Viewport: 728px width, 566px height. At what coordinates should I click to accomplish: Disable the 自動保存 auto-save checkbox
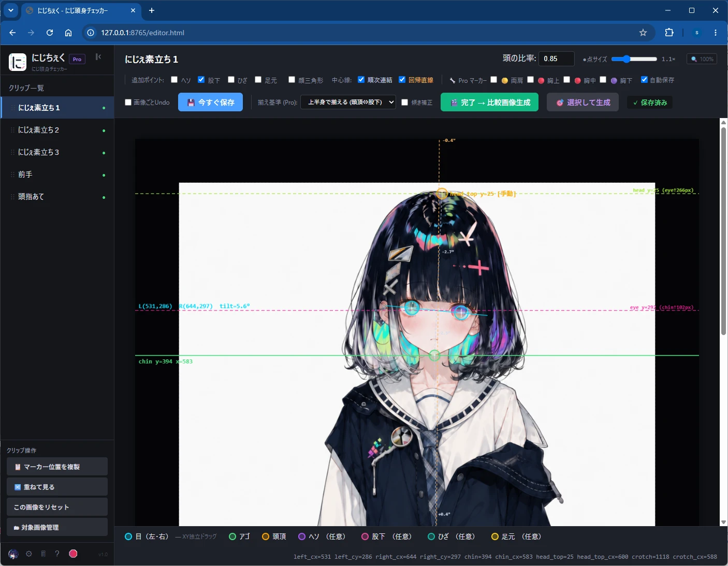click(x=645, y=80)
